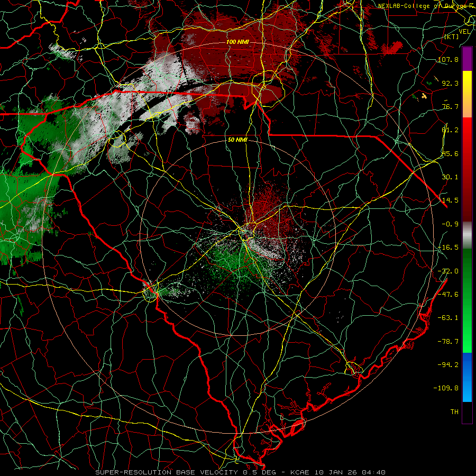The image size is (476, 476).
Task: Click the "TH" legend label
Action: [x=454, y=412]
